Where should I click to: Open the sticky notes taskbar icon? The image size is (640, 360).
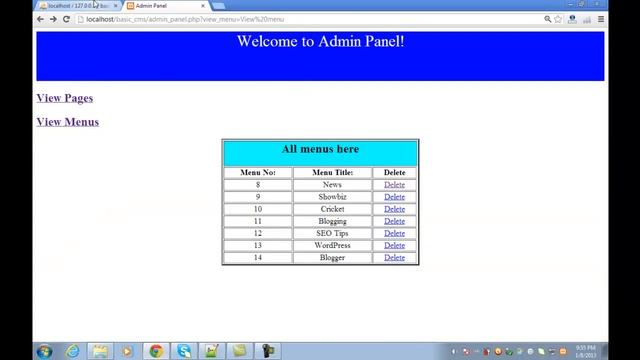point(240,351)
